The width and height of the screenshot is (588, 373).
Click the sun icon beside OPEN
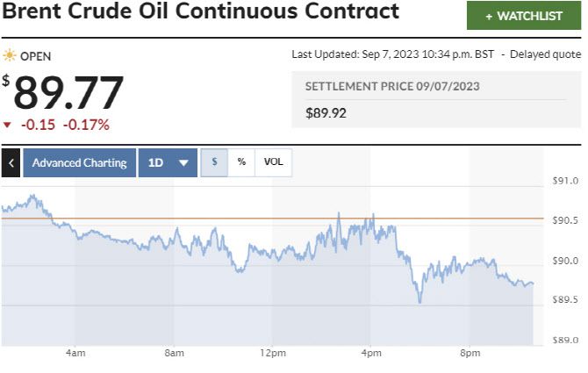(10, 56)
